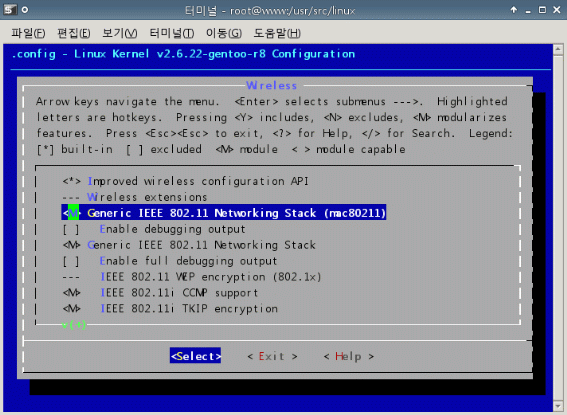Screen dimensions: 567x415
Task: Open the 도움말(H) menu
Action: point(277,33)
